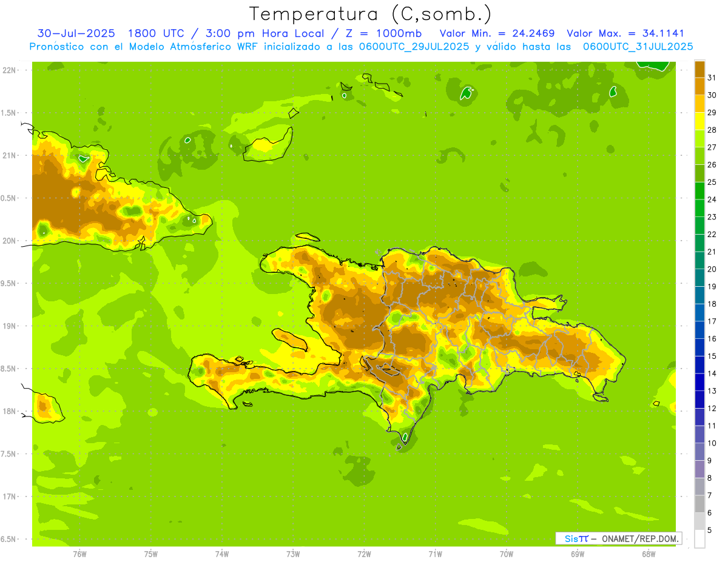The width and height of the screenshot is (728, 562).
Task: Click "0600UTC_31JUL2025" valid-until timestamp
Action: [x=638, y=47]
